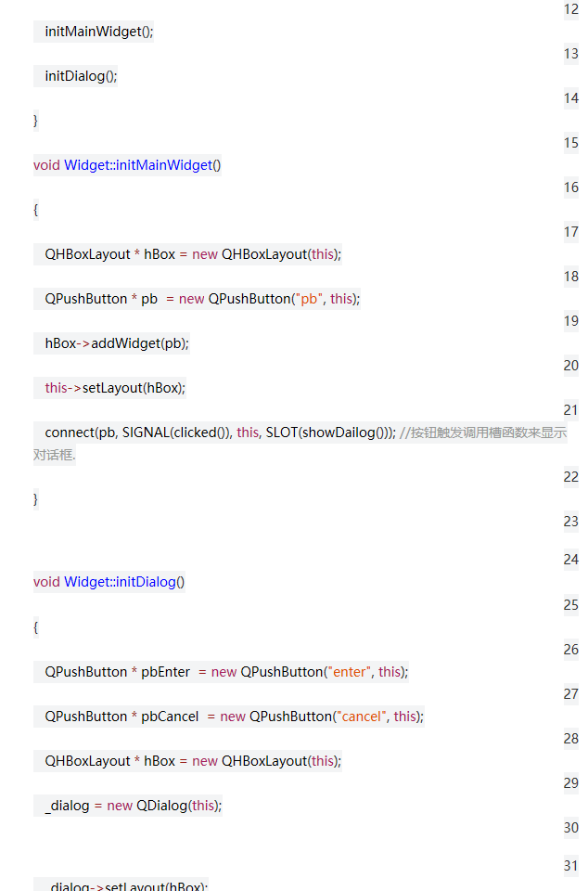Click line number 16
Viewport: 588px width, 891px height.
pyautogui.click(x=571, y=187)
